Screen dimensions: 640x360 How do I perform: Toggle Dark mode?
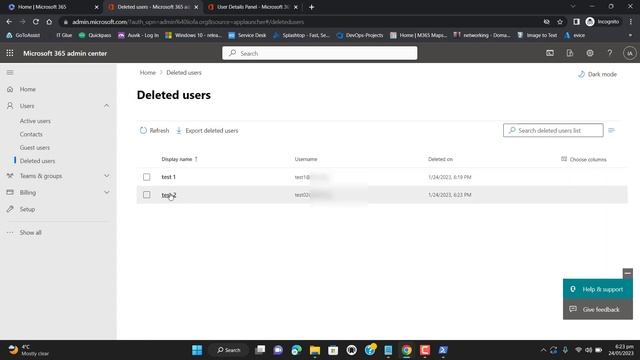pyautogui.click(x=598, y=74)
